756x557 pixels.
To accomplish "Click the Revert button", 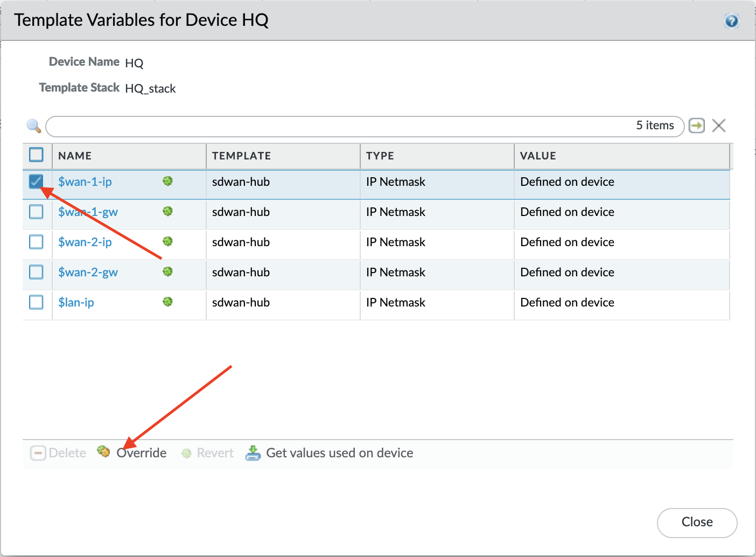I will tap(208, 453).
